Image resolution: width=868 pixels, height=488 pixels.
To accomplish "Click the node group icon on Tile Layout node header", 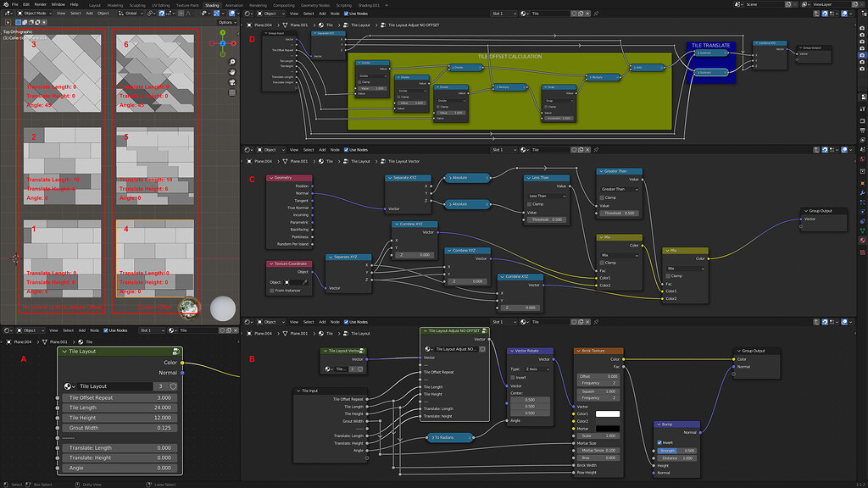I will pos(175,352).
